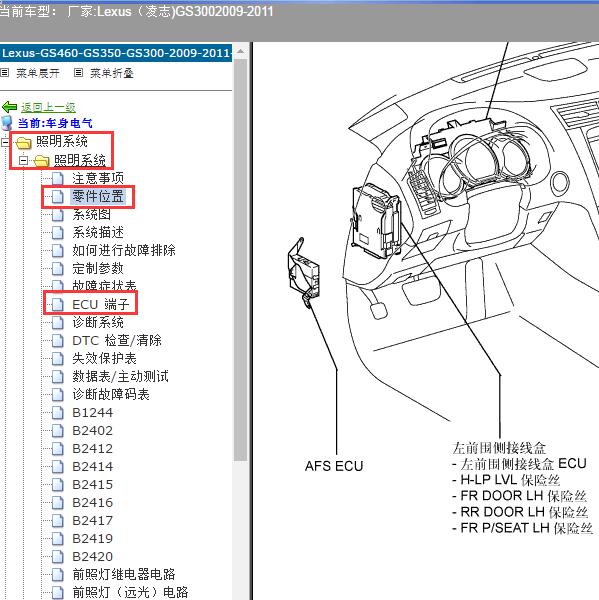Open nested 照明系统 underlined item
This screenshot has width=599, height=600.
(80, 160)
